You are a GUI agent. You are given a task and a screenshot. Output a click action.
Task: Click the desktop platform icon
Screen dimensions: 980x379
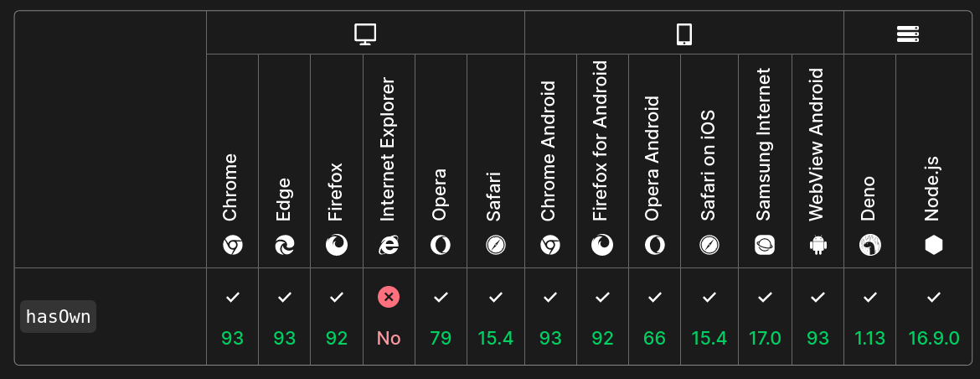click(365, 34)
